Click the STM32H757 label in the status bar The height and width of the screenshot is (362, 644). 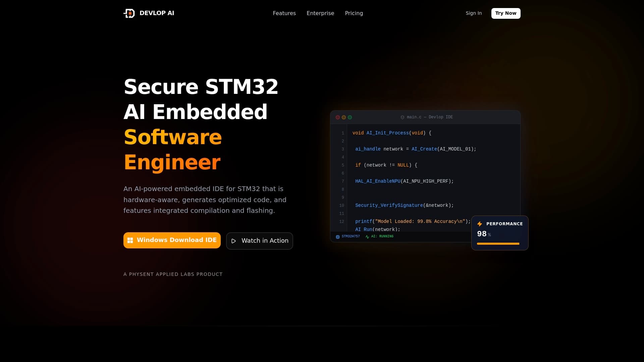351,236
